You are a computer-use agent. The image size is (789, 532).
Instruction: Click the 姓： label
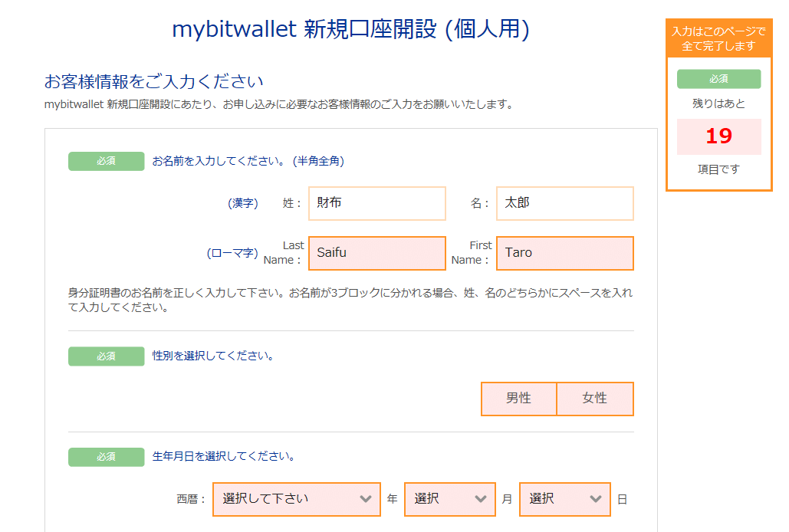tap(292, 203)
